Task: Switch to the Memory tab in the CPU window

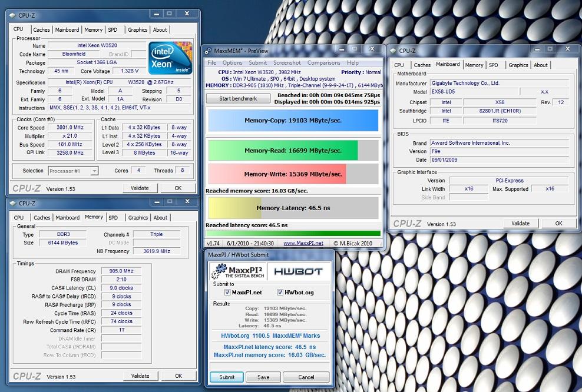Action: [x=93, y=29]
